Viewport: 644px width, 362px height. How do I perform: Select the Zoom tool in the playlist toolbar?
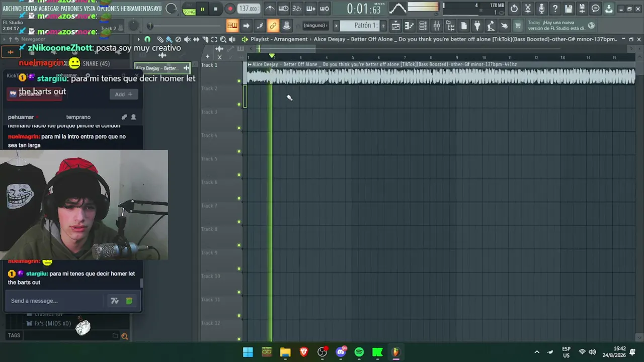223,39
